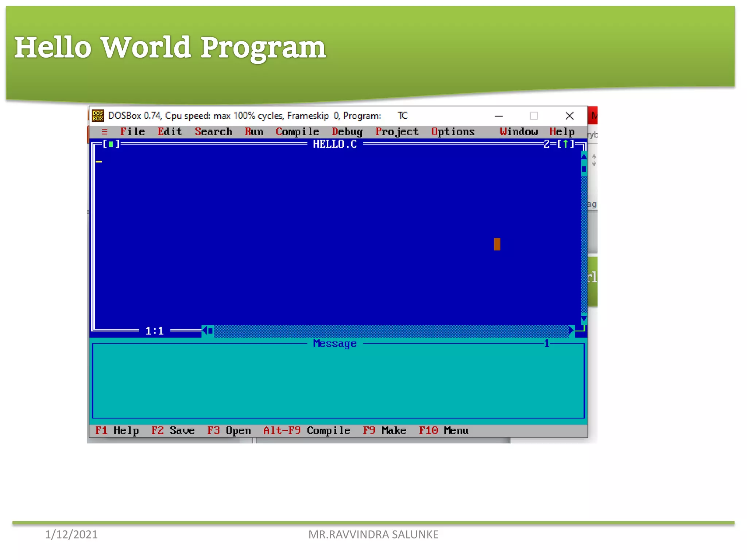Click the vertical scrollbar down arrow
Viewport: 747px width, 560px height.
(x=584, y=319)
